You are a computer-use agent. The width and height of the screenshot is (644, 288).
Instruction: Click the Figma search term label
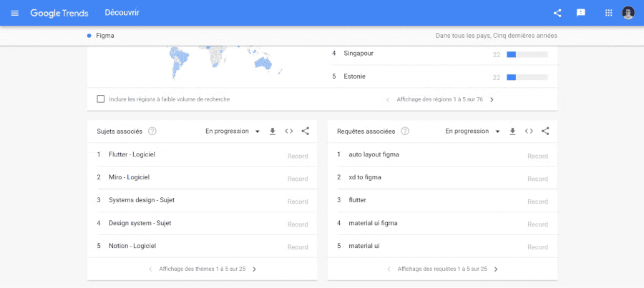click(105, 36)
